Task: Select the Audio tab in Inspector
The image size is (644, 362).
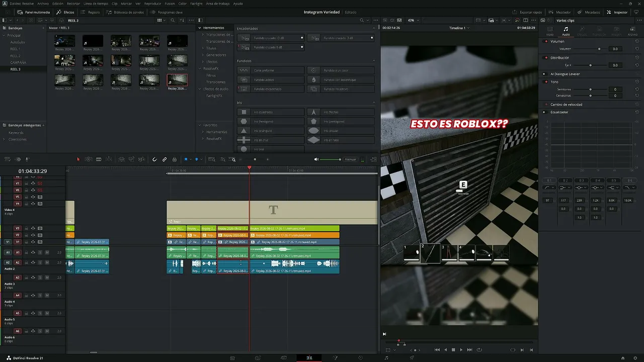Action: 566,31
